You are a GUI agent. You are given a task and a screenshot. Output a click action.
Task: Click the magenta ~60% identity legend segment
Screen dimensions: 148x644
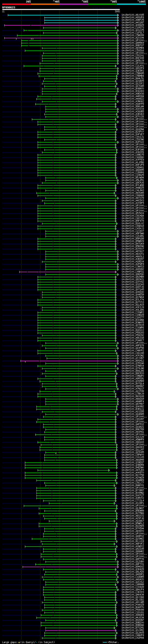click(x=74, y=4)
